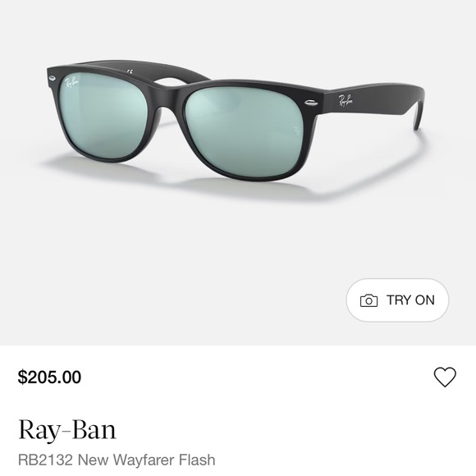Click the right mirrored lens of sunglasses

point(245,133)
